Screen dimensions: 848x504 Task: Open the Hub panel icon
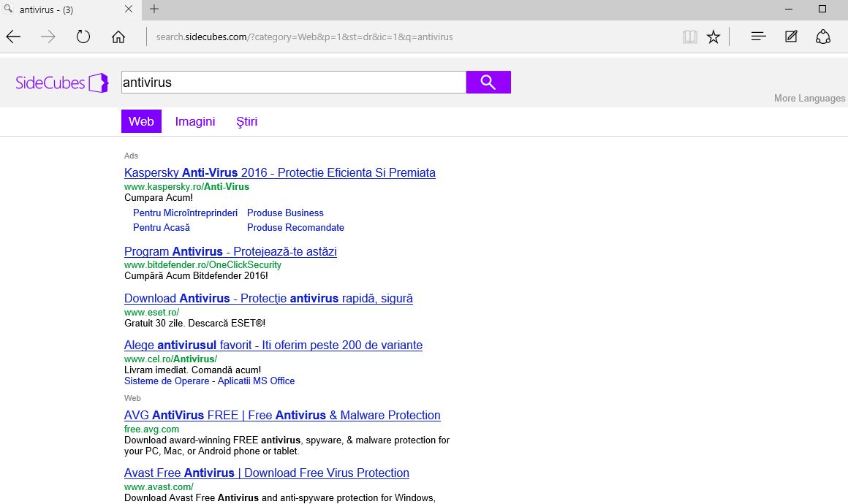(758, 37)
